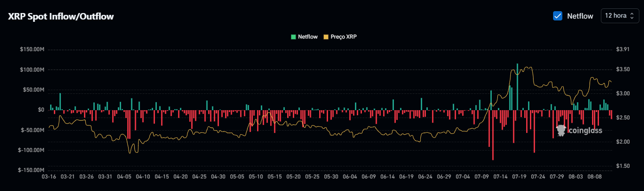Click the 05-20 date label
Viewport: 644px width, 191px height.
(x=293, y=177)
